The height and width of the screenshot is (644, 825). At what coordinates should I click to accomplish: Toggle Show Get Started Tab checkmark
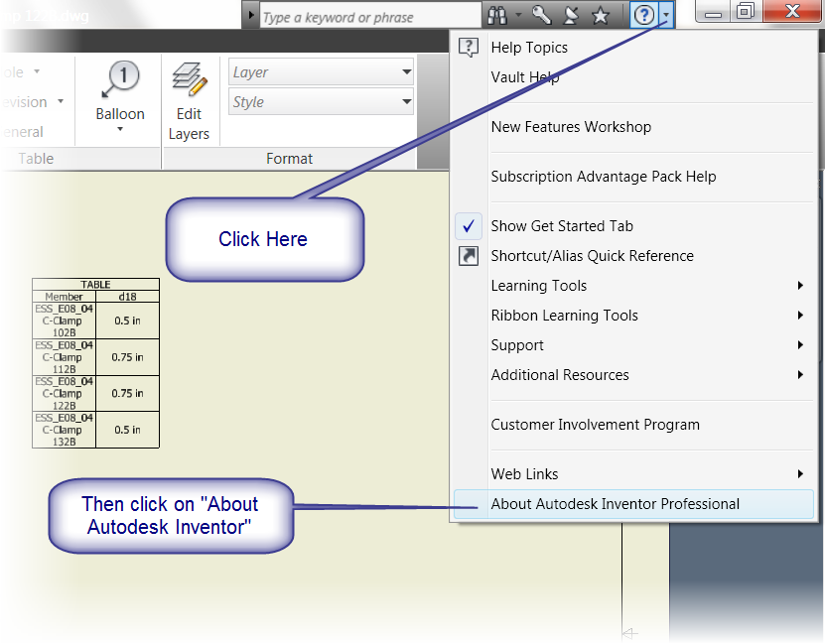pyautogui.click(x=469, y=226)
